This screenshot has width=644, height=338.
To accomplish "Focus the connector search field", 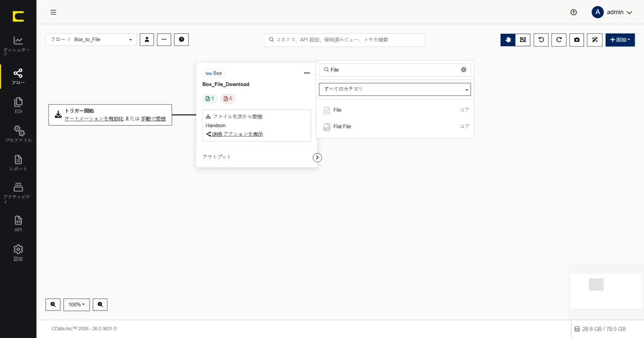I will click(x=344, y=40).
